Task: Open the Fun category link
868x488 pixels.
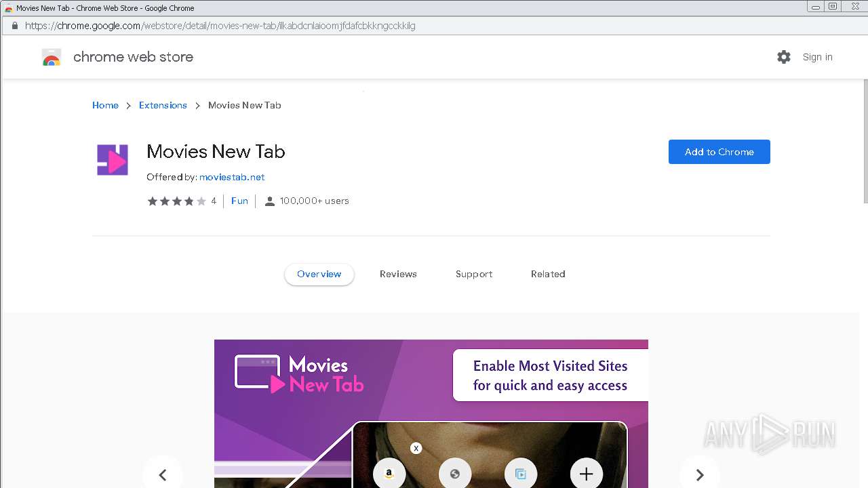Action: 239,201
